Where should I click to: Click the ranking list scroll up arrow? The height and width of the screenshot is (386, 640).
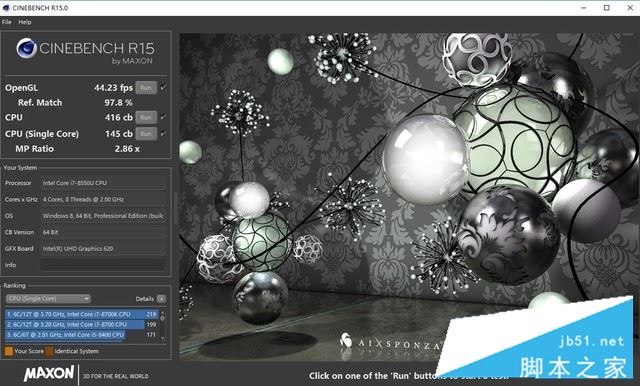point(163,313)
